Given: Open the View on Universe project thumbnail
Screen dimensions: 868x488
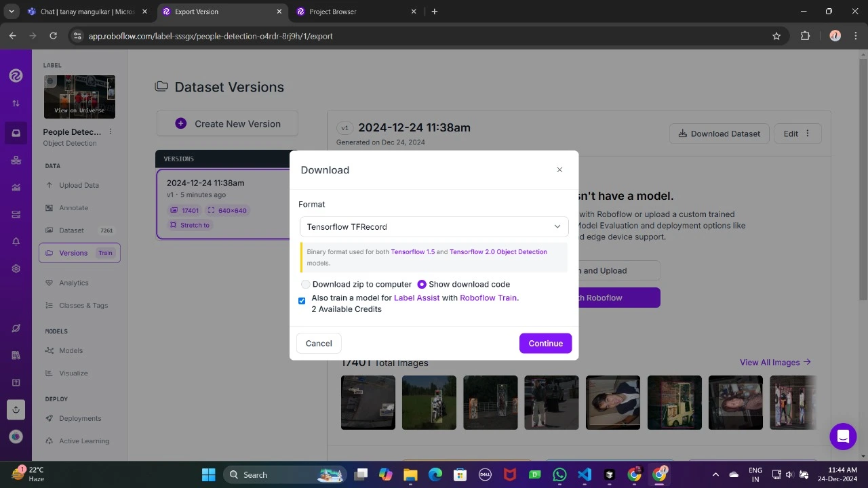Looking at the screenshot, I should (79, 97).
